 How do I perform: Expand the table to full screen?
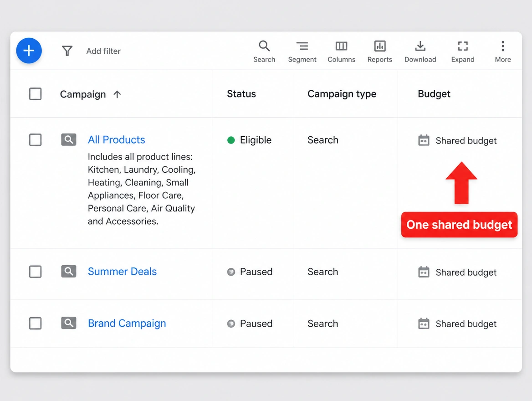pos(463,51)
